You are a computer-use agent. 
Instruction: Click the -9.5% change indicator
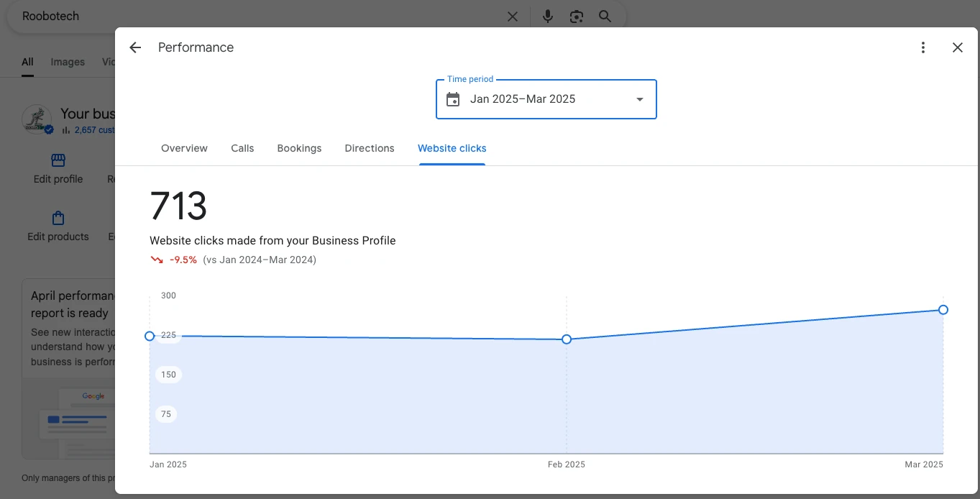click(183, 260)
